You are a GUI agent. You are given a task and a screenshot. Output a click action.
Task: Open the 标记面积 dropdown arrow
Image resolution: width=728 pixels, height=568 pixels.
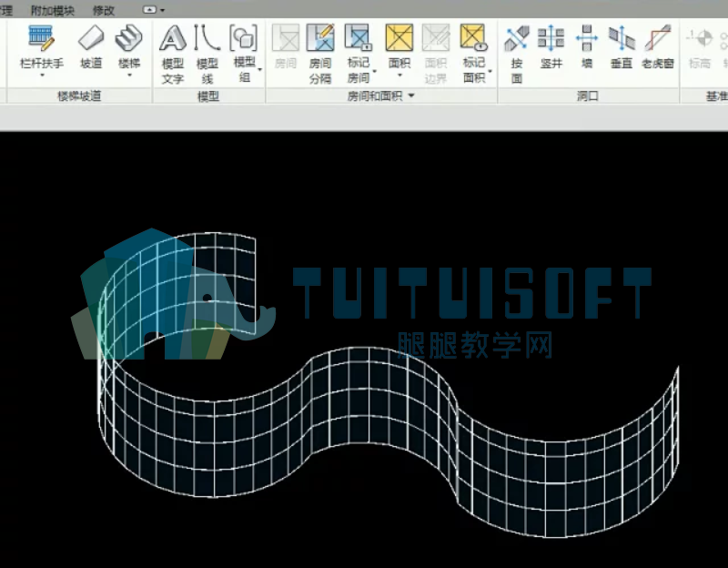click(x=490, y=72)
